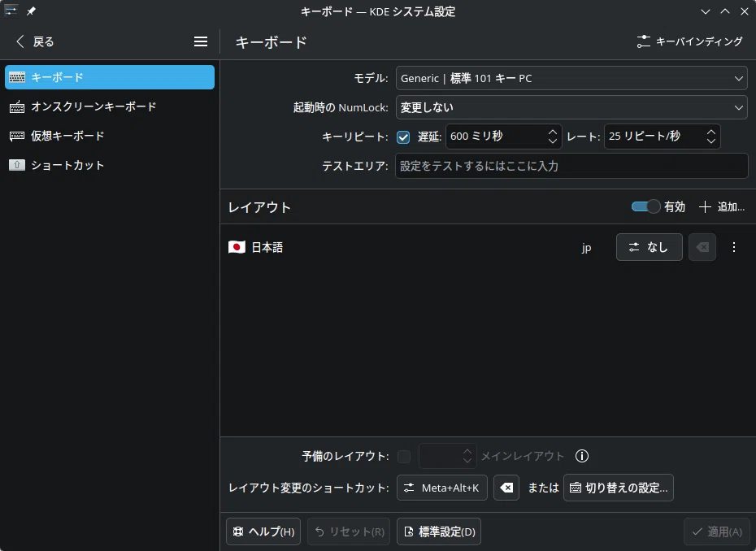The image size is (756, 551).
Task: Decrease the レート repeat rate value
Action: 711,141
